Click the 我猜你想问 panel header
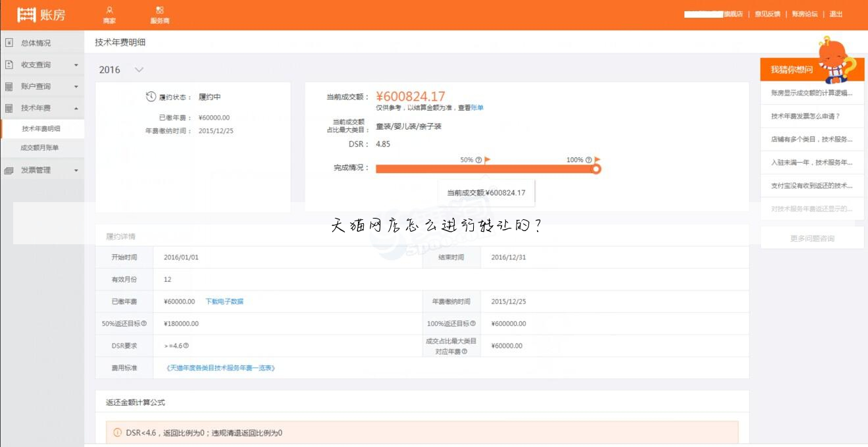Image resolution: width=868 pixels, height=447 pixels. click(x=812, y=69)
